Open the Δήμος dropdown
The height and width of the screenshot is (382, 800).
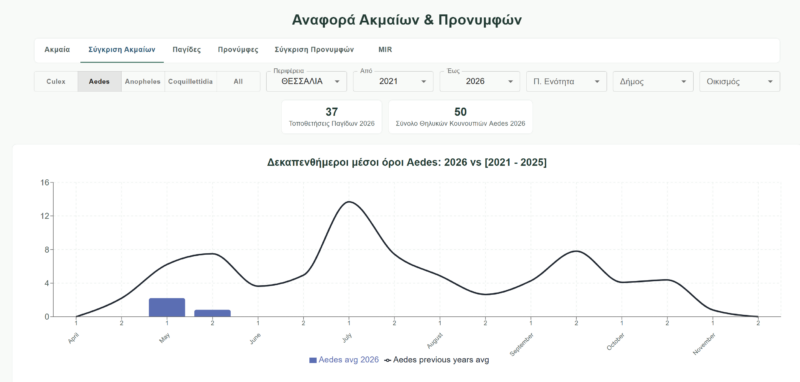click(653, 82)
